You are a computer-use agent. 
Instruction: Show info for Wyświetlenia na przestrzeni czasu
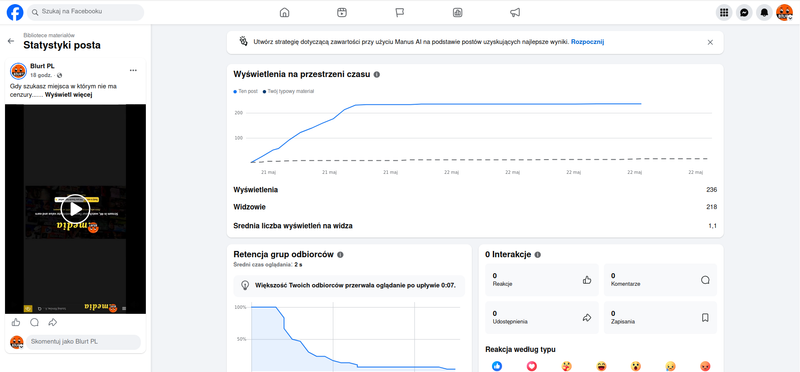click(377, 75)
